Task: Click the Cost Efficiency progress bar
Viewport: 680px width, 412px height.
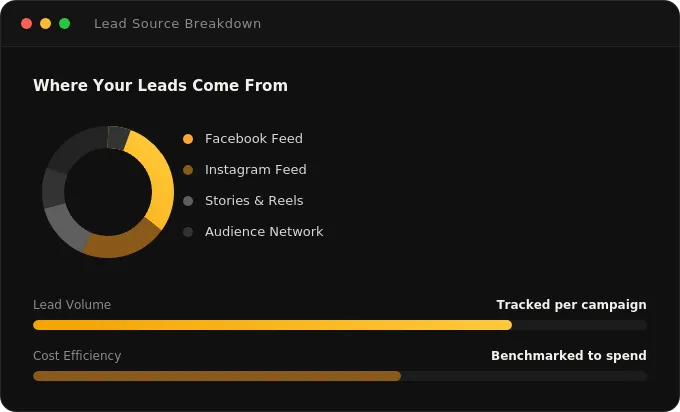Action: 340,376
